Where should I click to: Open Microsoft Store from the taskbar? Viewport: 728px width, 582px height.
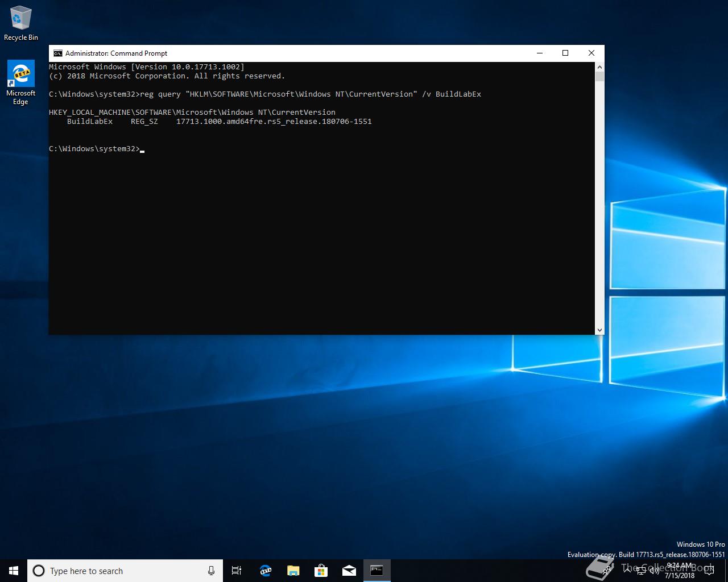point(321,571)
